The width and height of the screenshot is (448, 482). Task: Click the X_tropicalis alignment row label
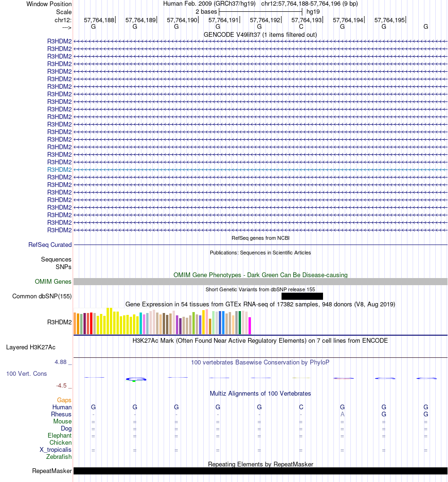pyautogui.click(x=55, y=450)
